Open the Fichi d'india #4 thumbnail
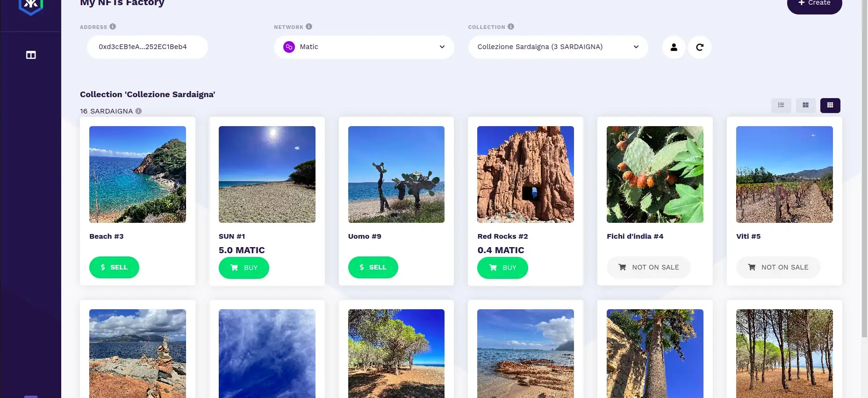 pos(655,174)
